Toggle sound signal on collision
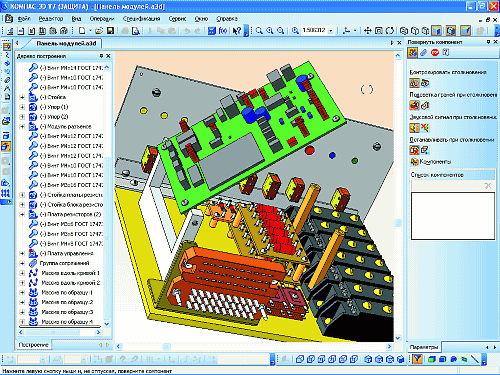Image resolution: width=500 pixels, height=375 pixels. tap(414, 128)
